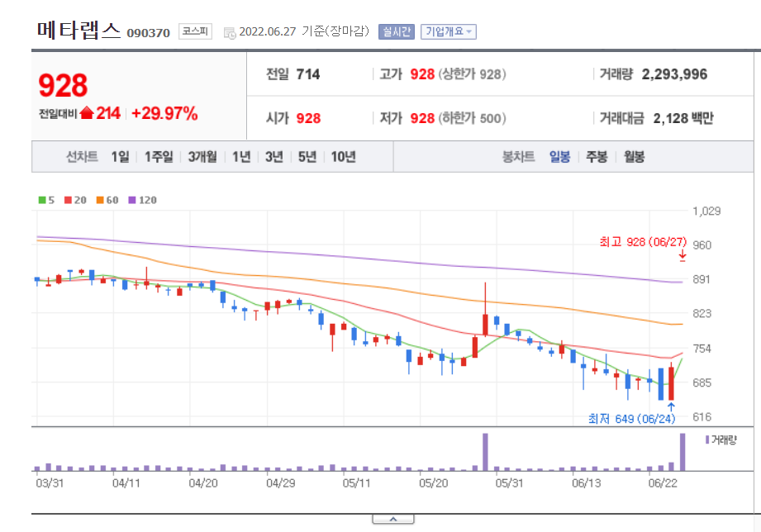Select the 주봉 weekly candle chart

click(597, 157)
